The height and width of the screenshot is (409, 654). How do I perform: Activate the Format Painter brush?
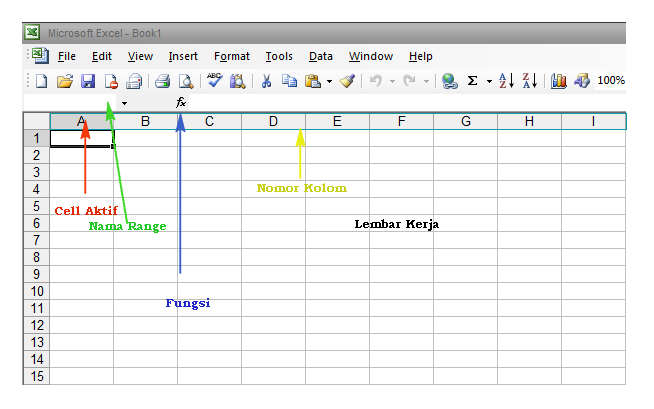coord(347,81)
